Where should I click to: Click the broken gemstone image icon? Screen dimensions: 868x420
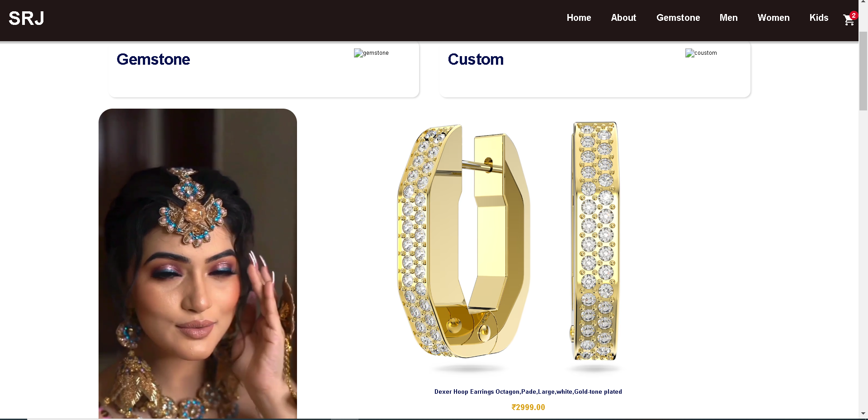(359, 53)
